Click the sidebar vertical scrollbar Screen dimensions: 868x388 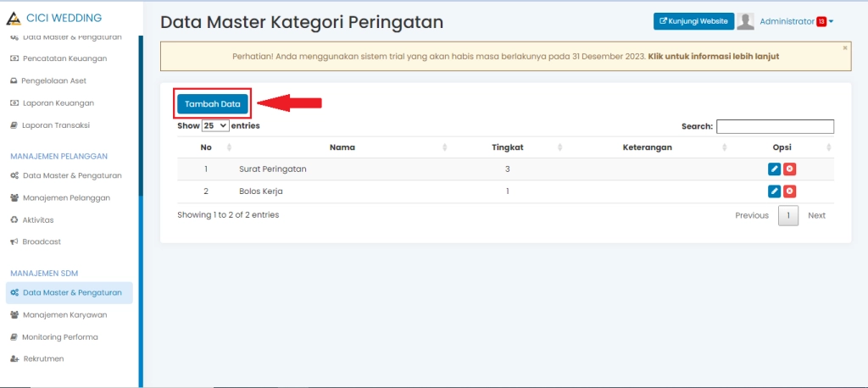click(141, 210)
